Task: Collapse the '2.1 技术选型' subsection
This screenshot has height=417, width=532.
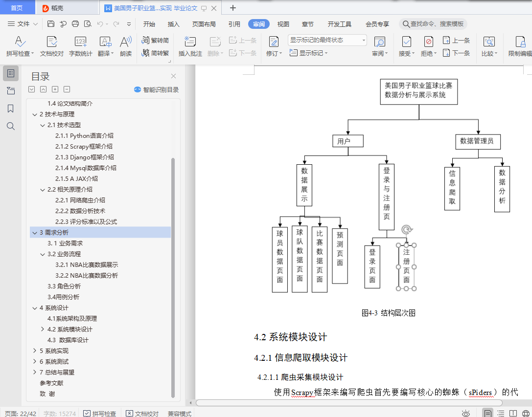Action: coord(43,126)
